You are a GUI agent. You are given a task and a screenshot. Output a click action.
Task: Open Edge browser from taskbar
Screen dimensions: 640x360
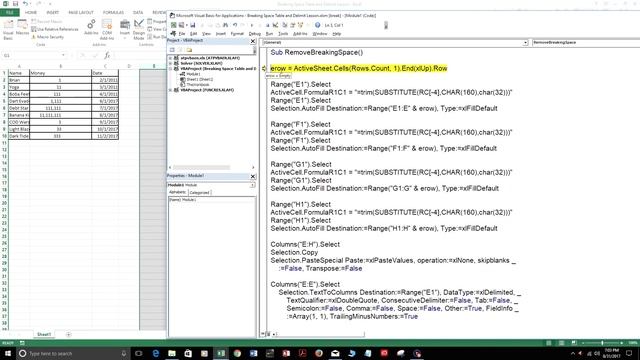[156, 353]
